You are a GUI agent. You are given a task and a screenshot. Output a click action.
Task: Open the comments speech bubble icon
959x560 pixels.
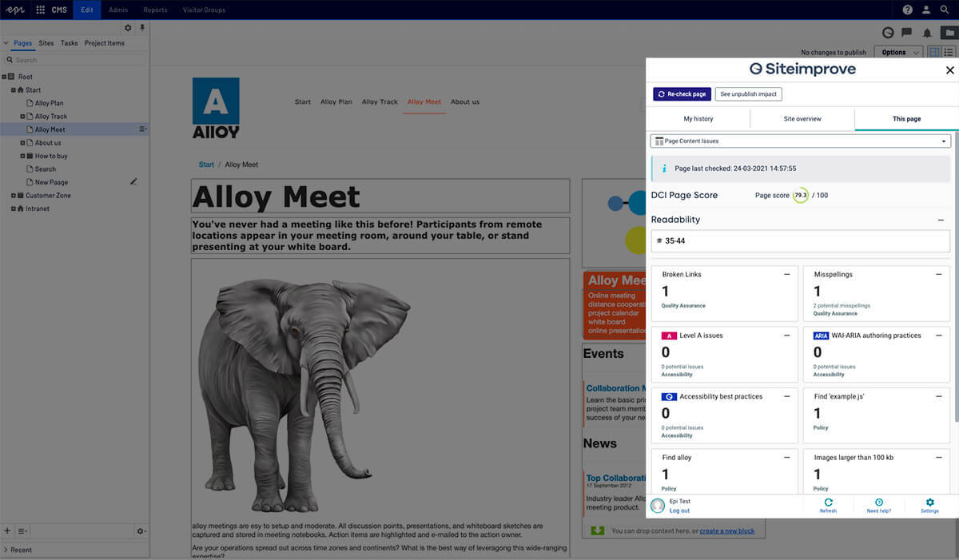click(907, 33)
